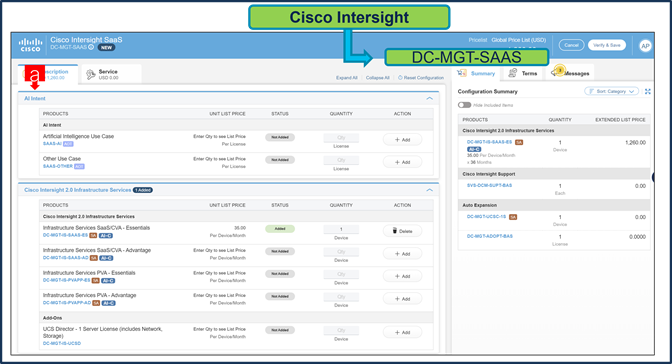Click the 1 Added badge
This screenshot has width=672, height=364.
(x=143, y=190)
